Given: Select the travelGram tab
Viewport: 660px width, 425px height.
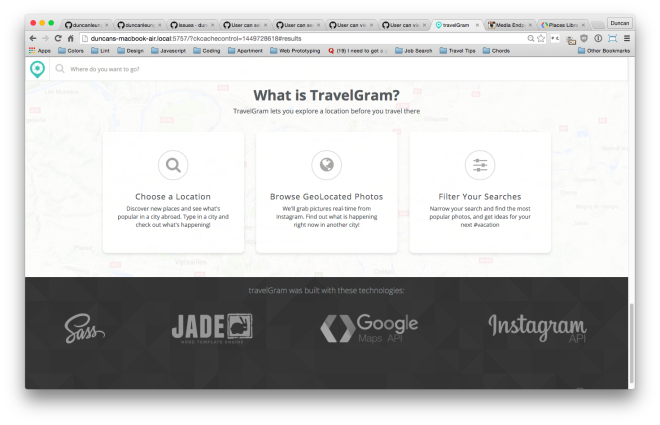Looking at the screenshot, I should 455,25.
